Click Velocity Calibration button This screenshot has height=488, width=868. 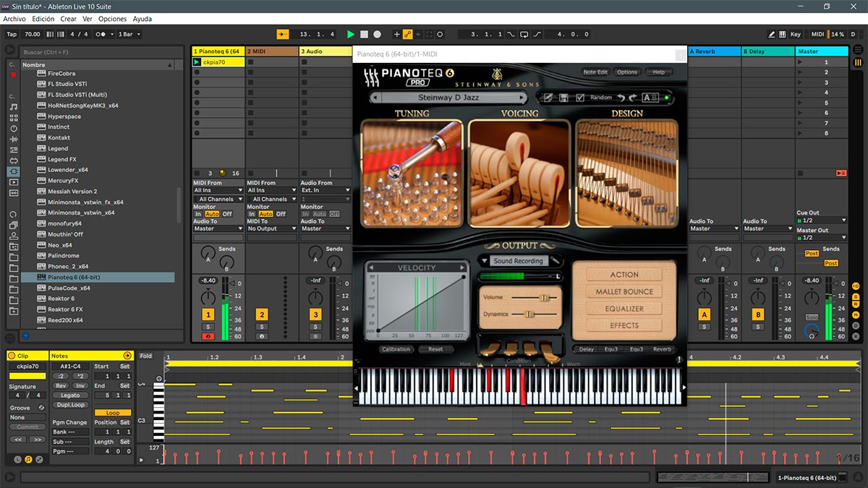click(396, 349)
